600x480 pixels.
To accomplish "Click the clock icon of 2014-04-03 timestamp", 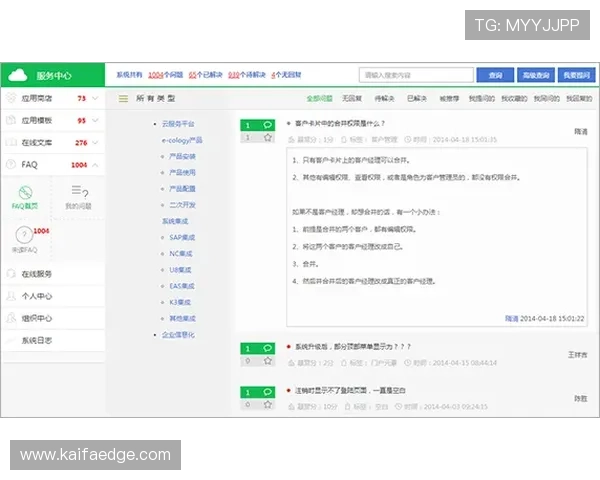I will coord(398,407).
